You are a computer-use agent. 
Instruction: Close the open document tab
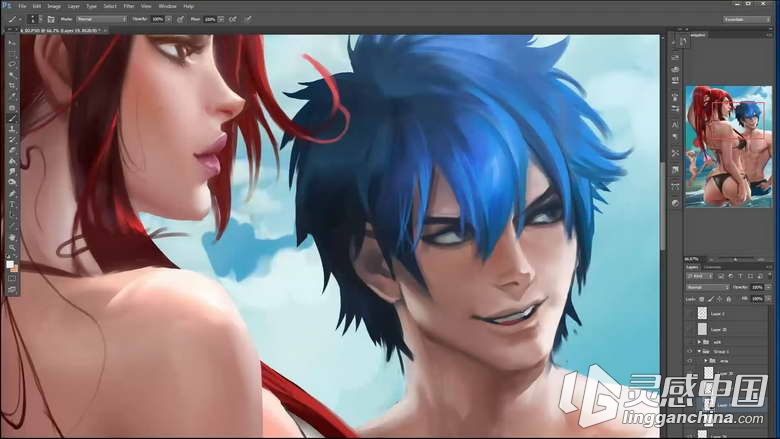[105, 30]
